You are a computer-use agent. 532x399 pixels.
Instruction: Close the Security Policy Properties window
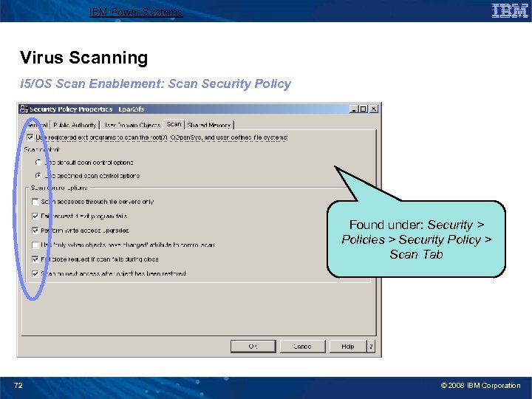point(374,109)
